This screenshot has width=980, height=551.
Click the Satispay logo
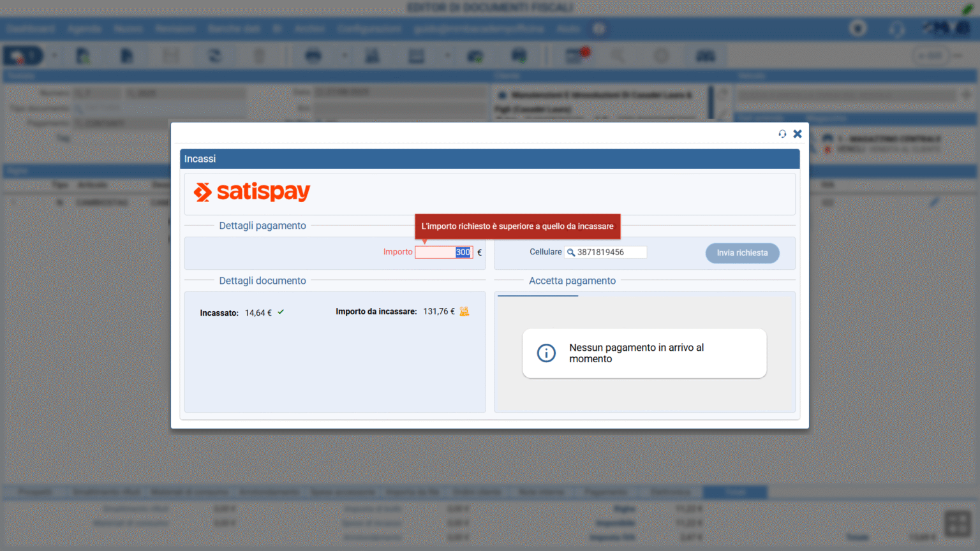pyautogui.click(x=252, y=192)
